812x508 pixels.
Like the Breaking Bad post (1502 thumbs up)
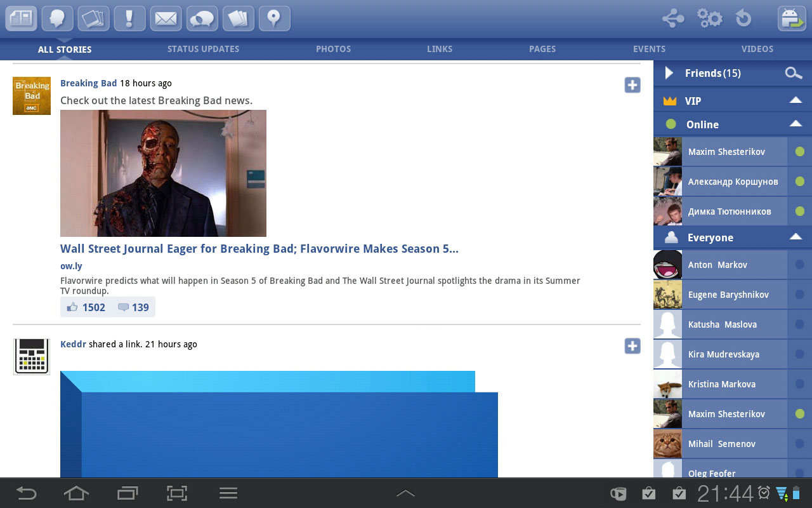[x=86, y=307]
